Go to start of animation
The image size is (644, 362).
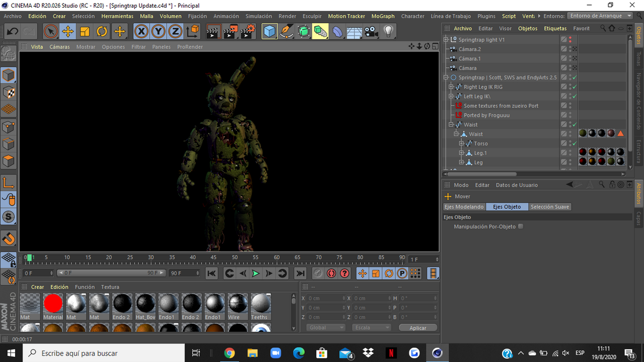[212, 273]
